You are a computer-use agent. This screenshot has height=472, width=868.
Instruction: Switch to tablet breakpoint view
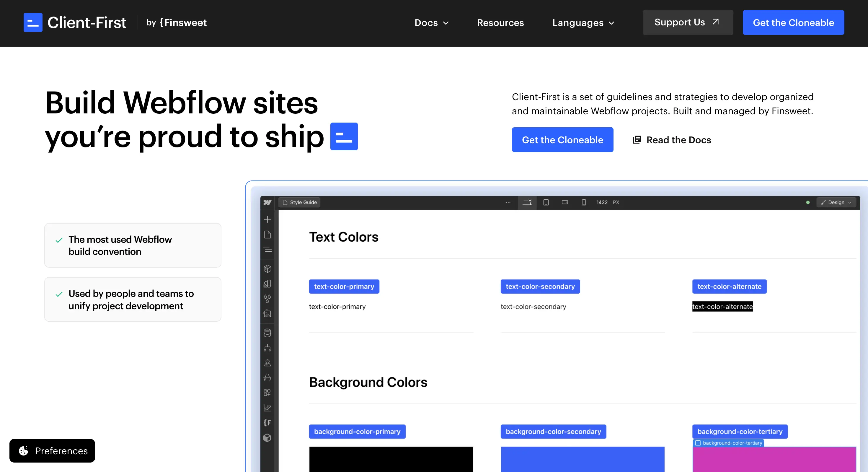point(546,202)
